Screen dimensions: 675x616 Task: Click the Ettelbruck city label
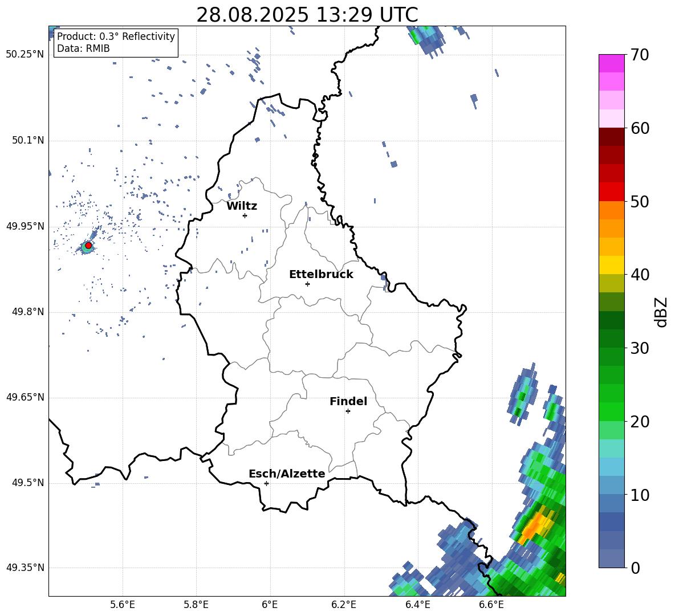pos(321,275)
